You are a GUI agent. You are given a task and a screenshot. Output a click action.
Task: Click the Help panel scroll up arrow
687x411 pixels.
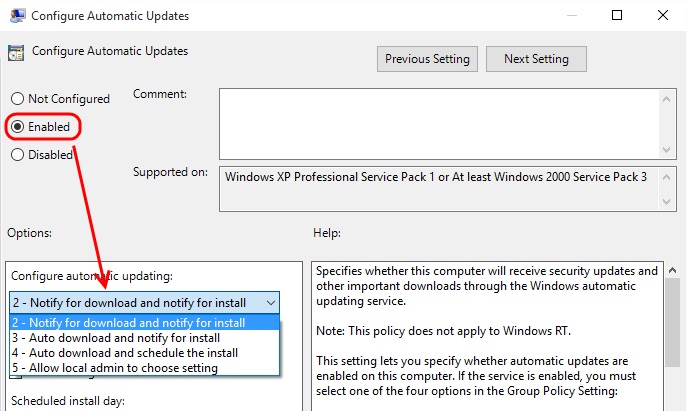click(674, 270)
